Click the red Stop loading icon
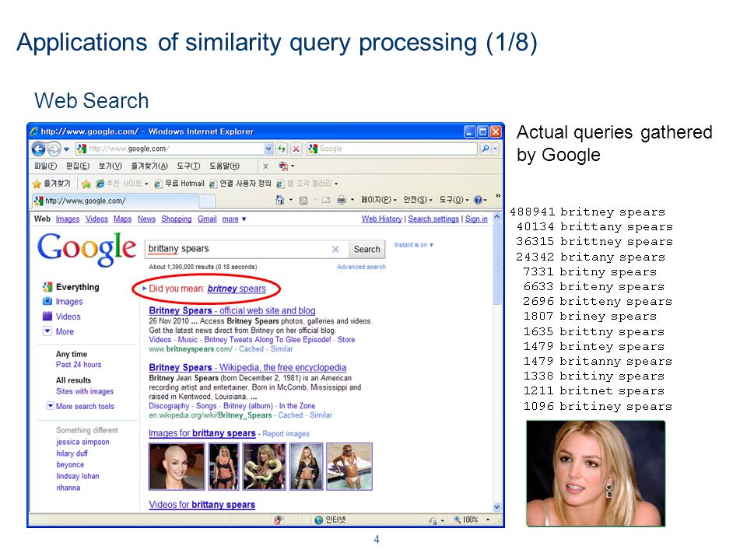This screenshot has width=747, height=560. point(296,149)
